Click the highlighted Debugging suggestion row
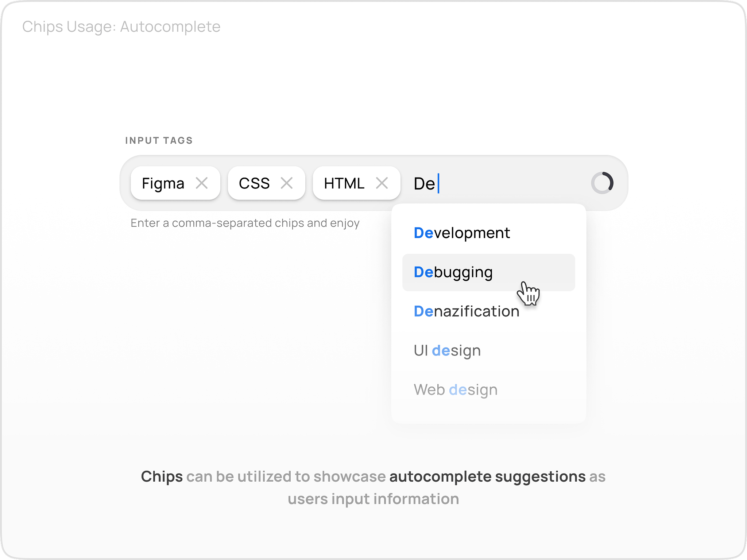Screen dimensions: 747x560 click(489, 272)
